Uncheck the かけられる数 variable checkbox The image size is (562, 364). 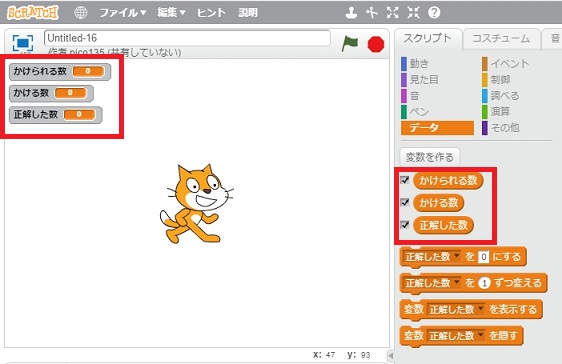point(405,180)
